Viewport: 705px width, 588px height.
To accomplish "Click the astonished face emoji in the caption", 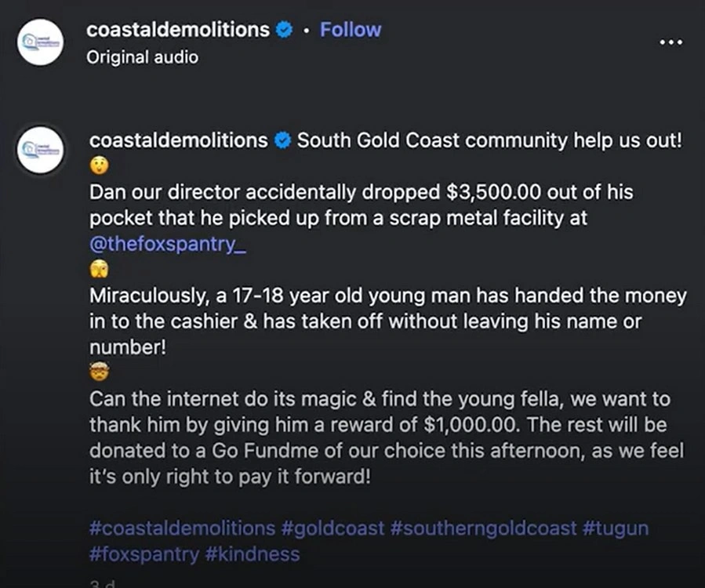I will [x=100, y=166].
